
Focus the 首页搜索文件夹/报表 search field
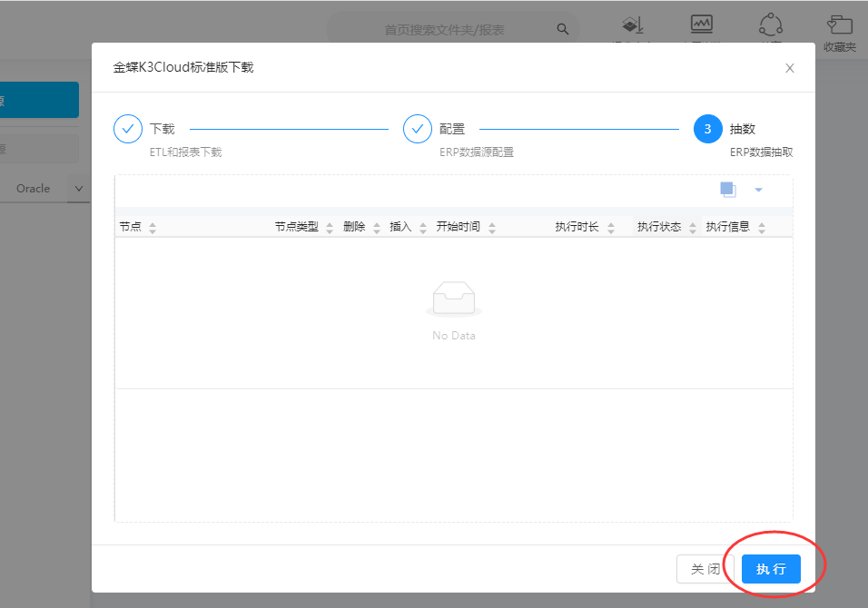(453, 29)
